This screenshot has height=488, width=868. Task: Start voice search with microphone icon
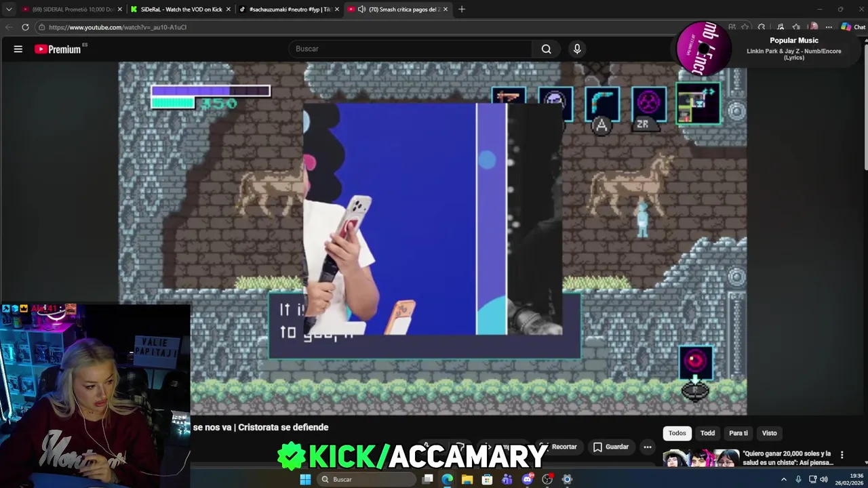(x=577, y=49)
